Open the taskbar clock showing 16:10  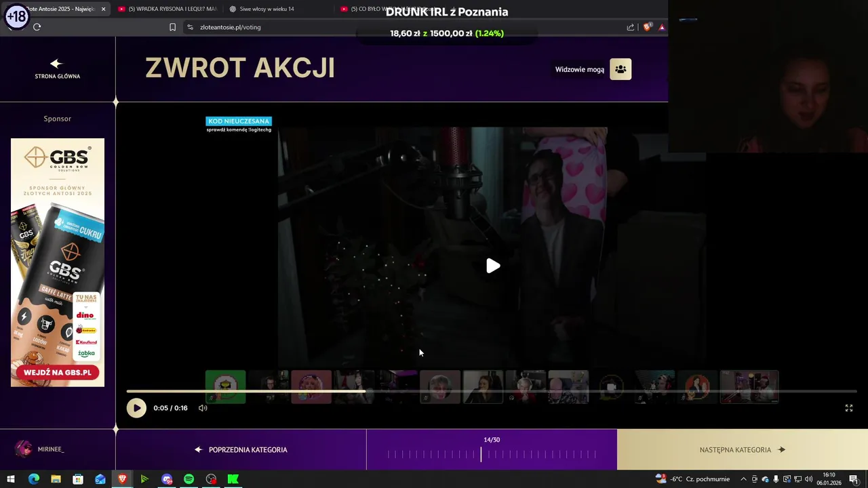pos(829,479)
